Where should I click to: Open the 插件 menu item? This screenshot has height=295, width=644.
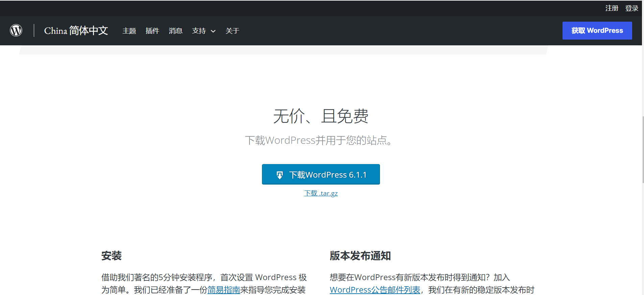152,31
